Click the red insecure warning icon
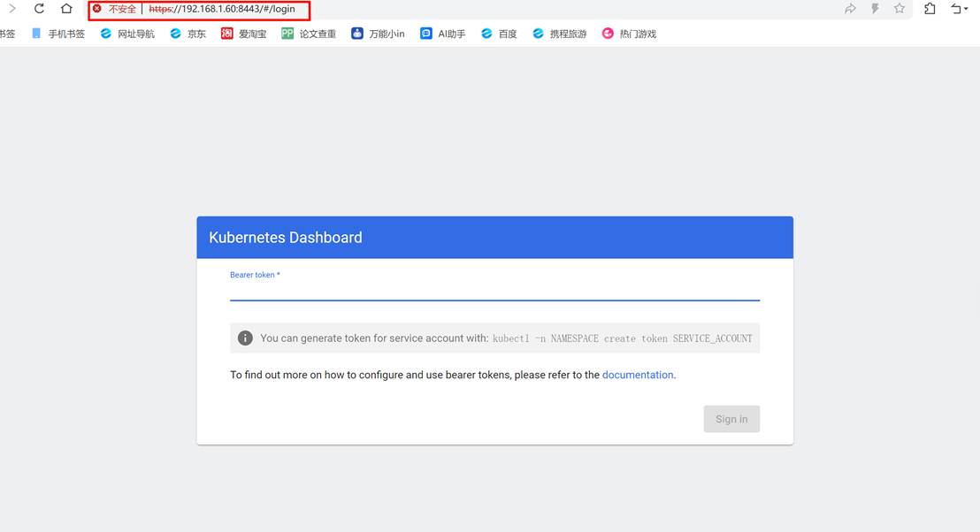This screenshot has height=532, width=980. [x=97, y=9]
